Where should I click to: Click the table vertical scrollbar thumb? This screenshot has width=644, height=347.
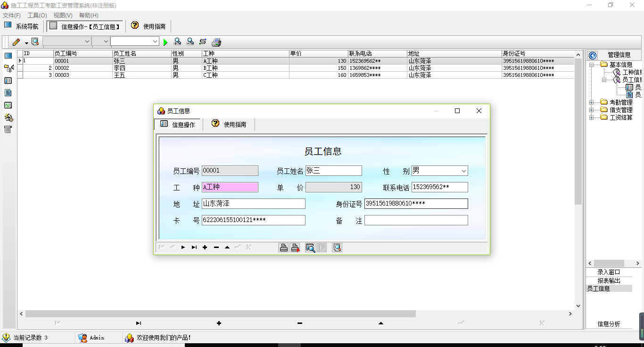pyautogui.click(x=578, y=131)
